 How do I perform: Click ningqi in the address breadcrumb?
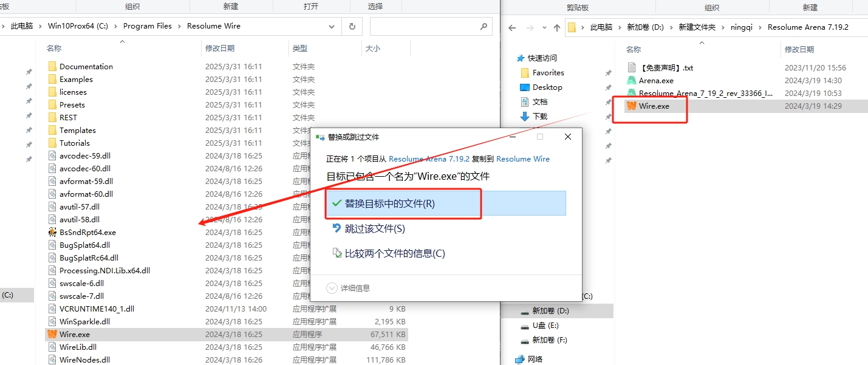tap(742, 27)
